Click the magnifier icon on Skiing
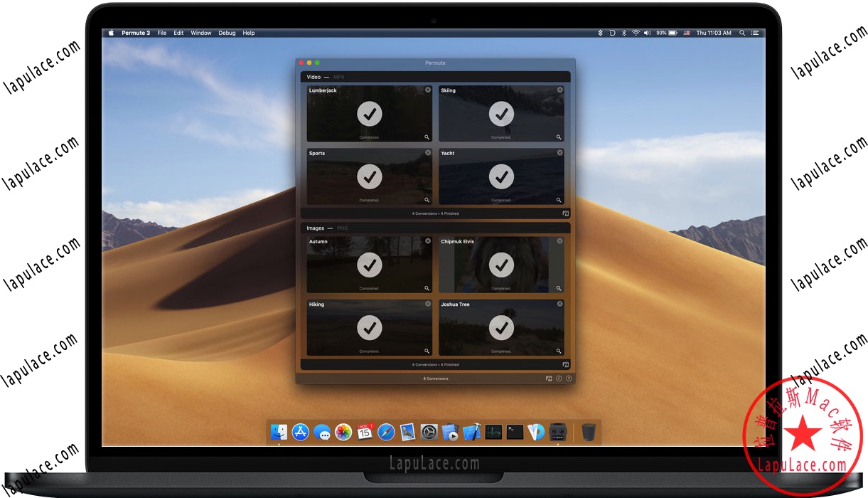This screenshot has width=868, height=498. (x=559, y=137)
